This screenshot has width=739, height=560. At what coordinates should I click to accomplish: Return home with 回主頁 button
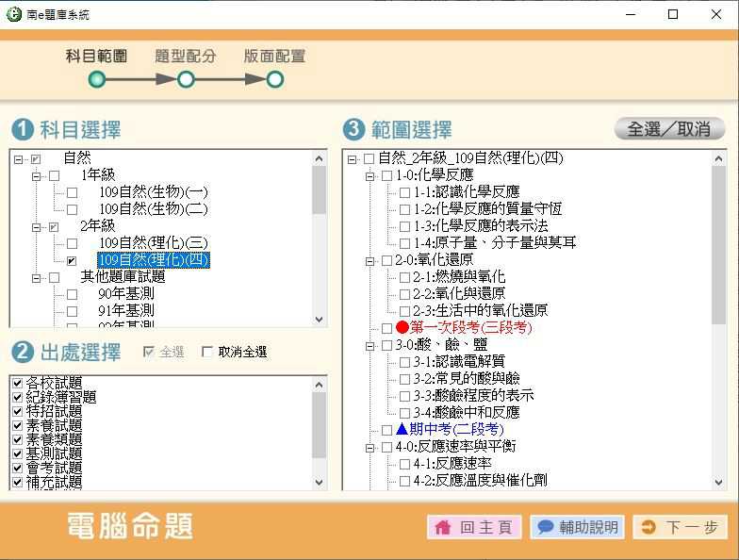click(x=474, y=526)
